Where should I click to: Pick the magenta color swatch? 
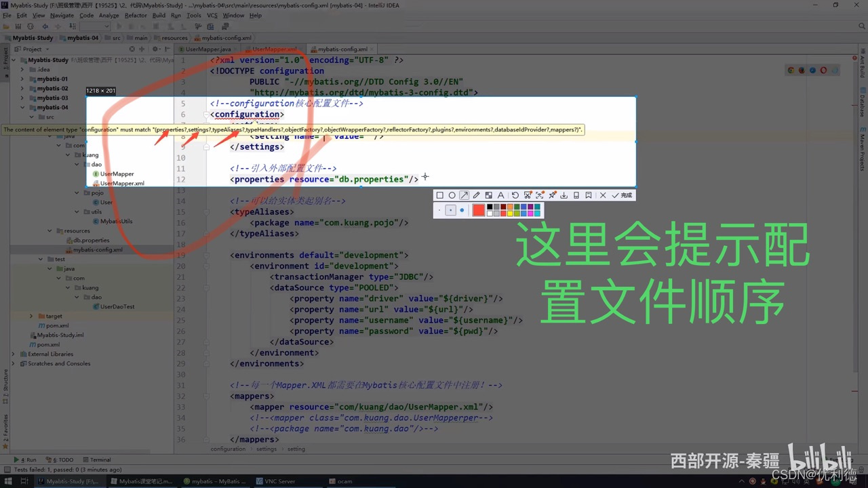tap(530, 213)
